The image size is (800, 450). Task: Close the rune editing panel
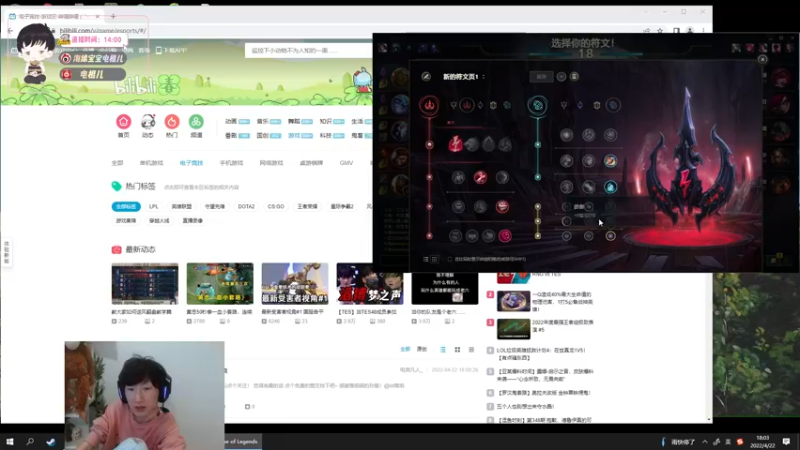coord(762,59)
